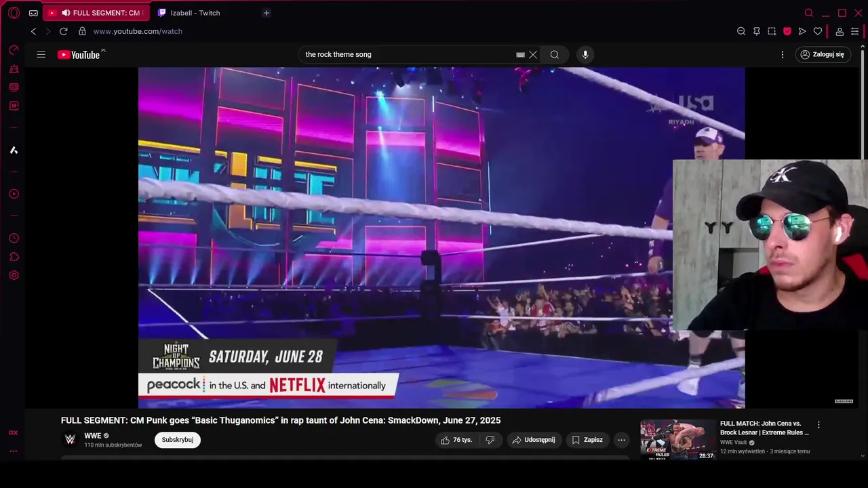Click the page scrollbar down arrow
This screenshot has width=868, height=488.
point(863,456)
